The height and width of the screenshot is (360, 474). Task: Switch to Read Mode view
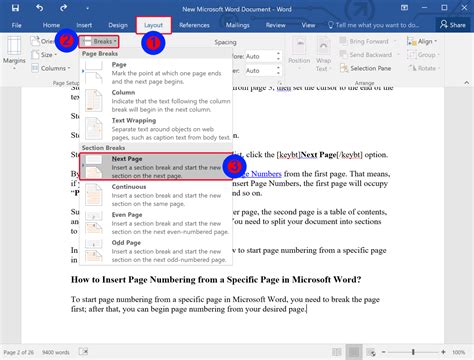point(337,352)
